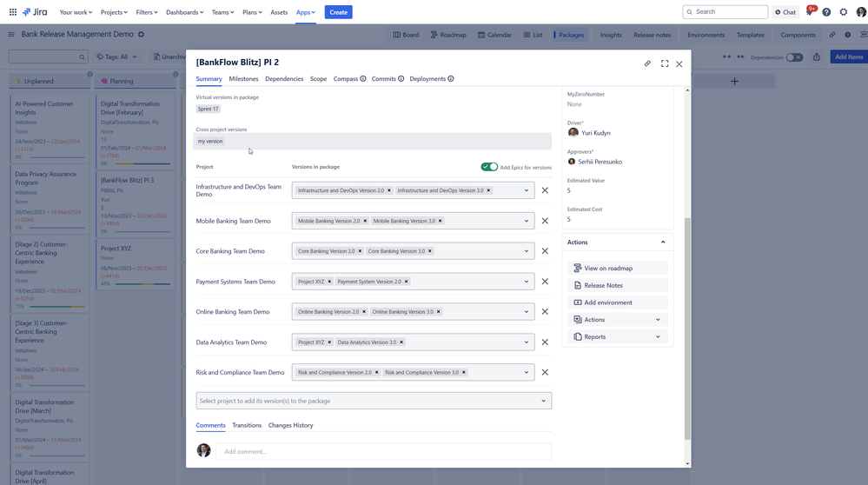This screenshot has width=868, height=485.
Task: Toggle the Dependencies switch
Action: point(794,57)
